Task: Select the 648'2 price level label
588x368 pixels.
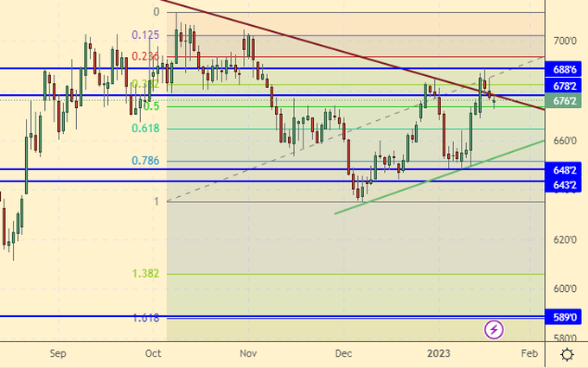Action: [566, 170]
